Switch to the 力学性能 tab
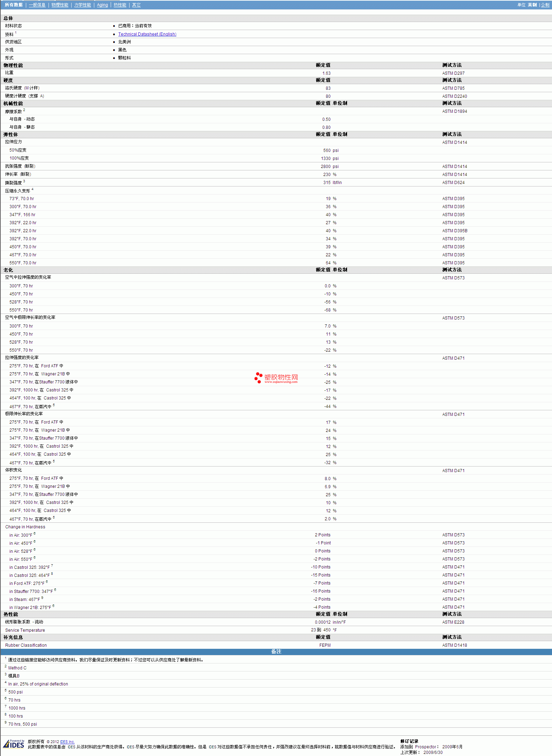Screen dimensions: 552x756 click(82, 5)
